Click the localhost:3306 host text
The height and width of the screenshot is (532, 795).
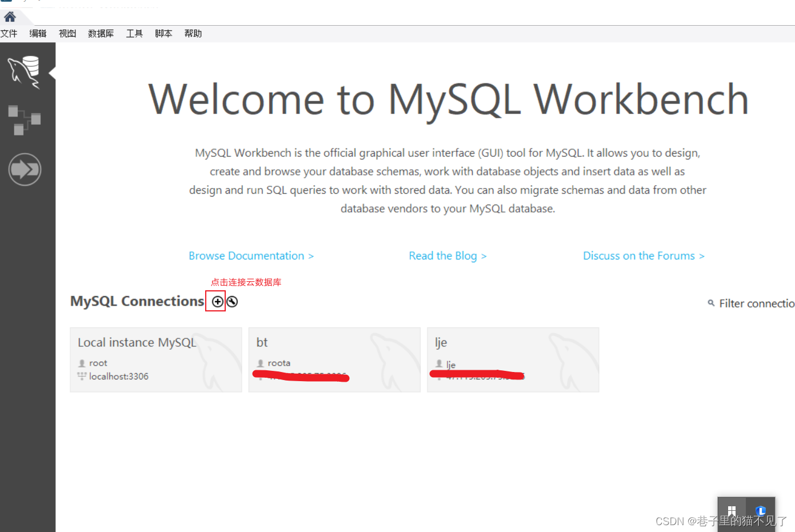point(119,376)
